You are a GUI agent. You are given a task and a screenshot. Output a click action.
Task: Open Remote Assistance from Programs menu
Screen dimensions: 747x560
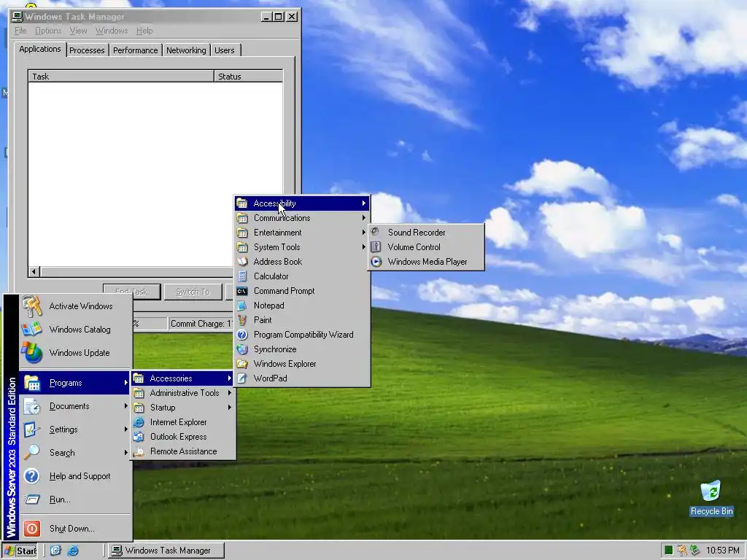[183, 451]
